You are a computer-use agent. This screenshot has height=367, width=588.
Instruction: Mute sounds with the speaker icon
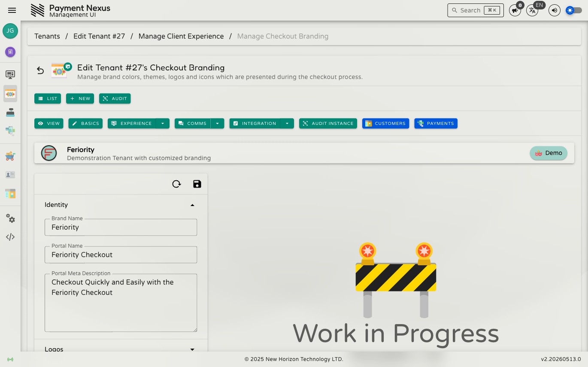[555, 10]
